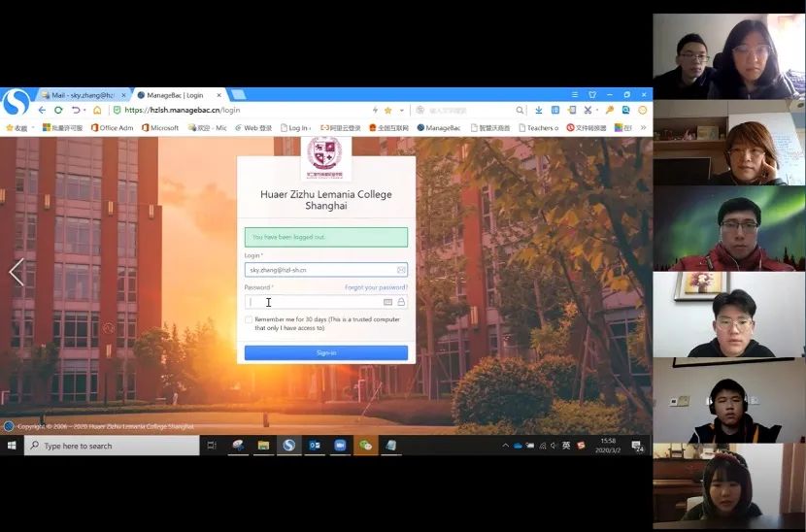Open the Web 登录 bookmark
The width and height of the screenshot is (806, 532).
[253, 127]
